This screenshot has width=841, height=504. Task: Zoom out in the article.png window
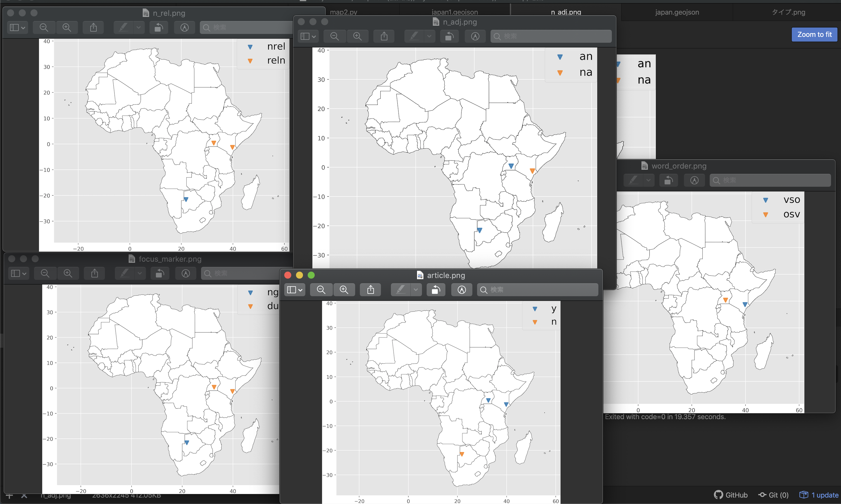point(321,290)
